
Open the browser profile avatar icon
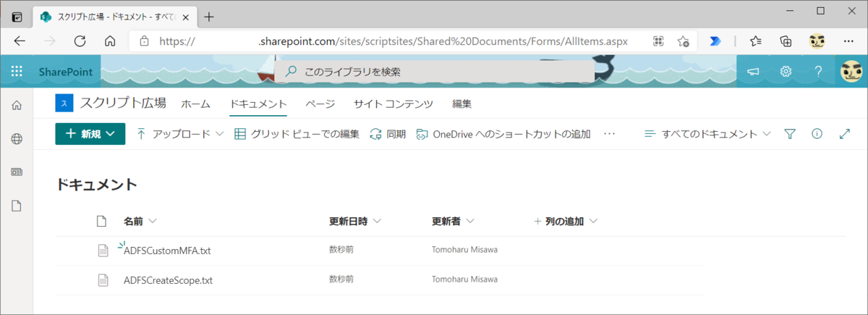817,41
